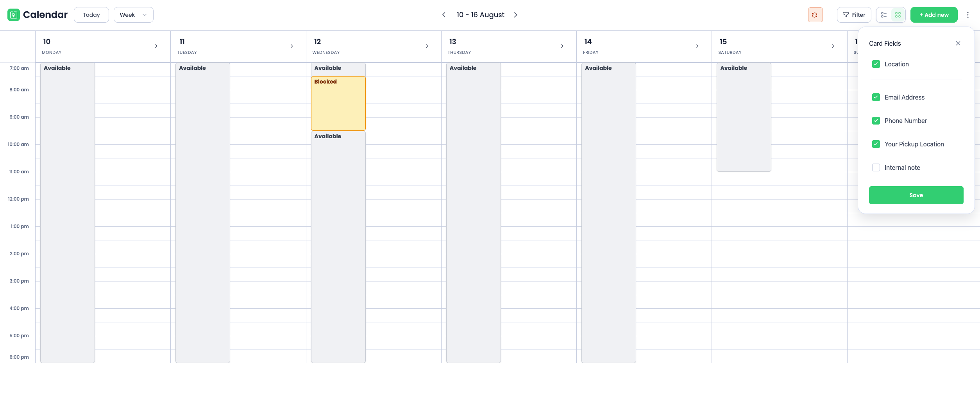
Task: Open Monday's Available slot
Action: pos(68,213)
